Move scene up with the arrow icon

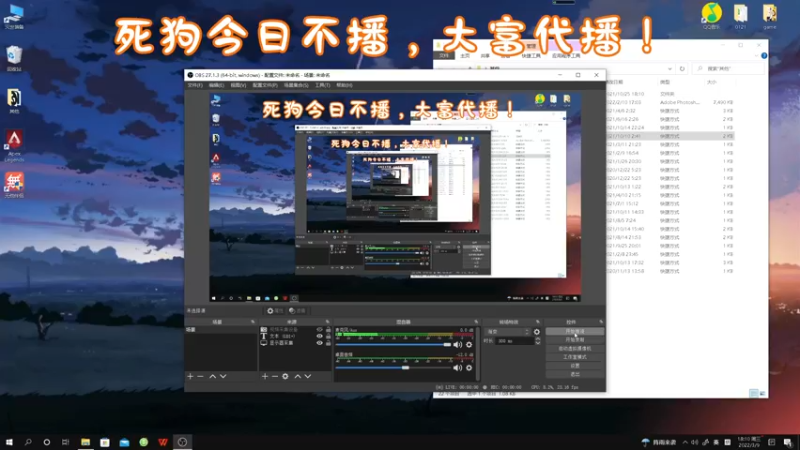(x=213, y=377)
